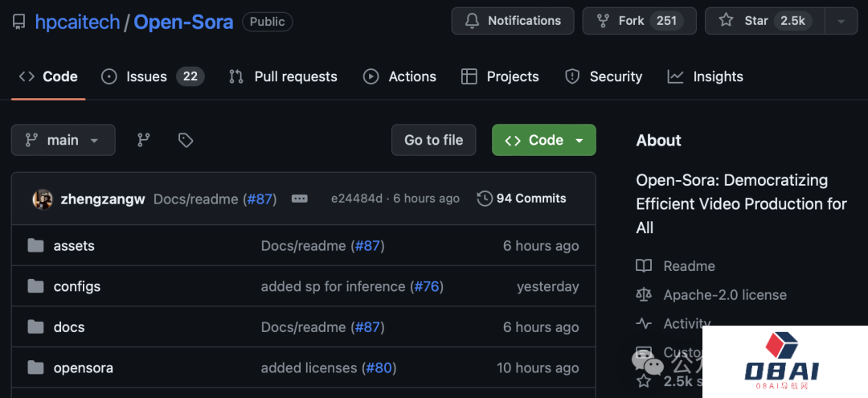Click the folder icon for assets
This screenshot has width=868, height=398.
pyautogui.click(x=36, y=245)
